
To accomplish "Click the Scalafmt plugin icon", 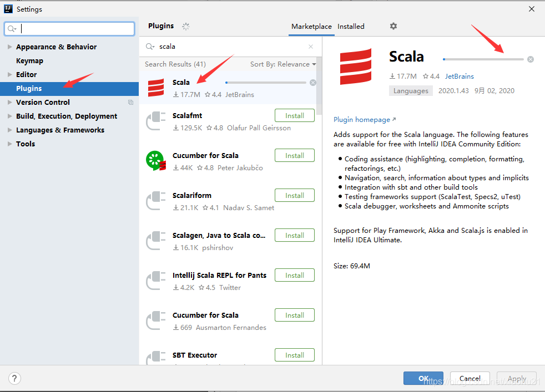I will click(156, 121).
